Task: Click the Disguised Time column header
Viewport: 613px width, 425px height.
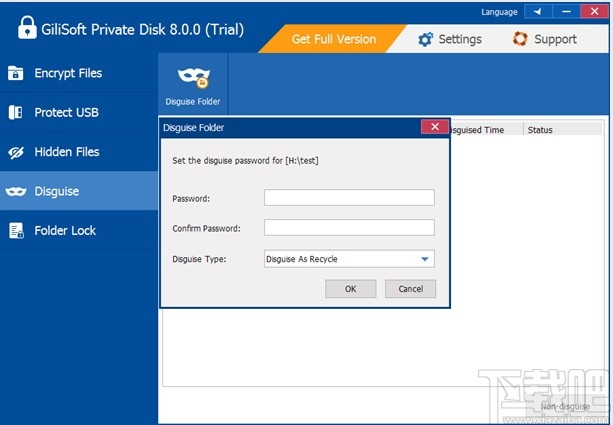Action: [486, 130]
